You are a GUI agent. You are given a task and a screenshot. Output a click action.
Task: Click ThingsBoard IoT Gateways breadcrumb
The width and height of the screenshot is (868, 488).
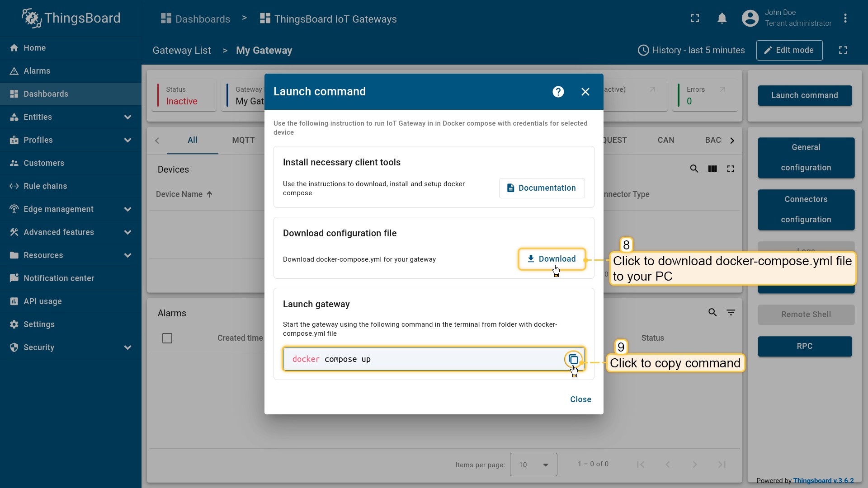coord(328,19)
